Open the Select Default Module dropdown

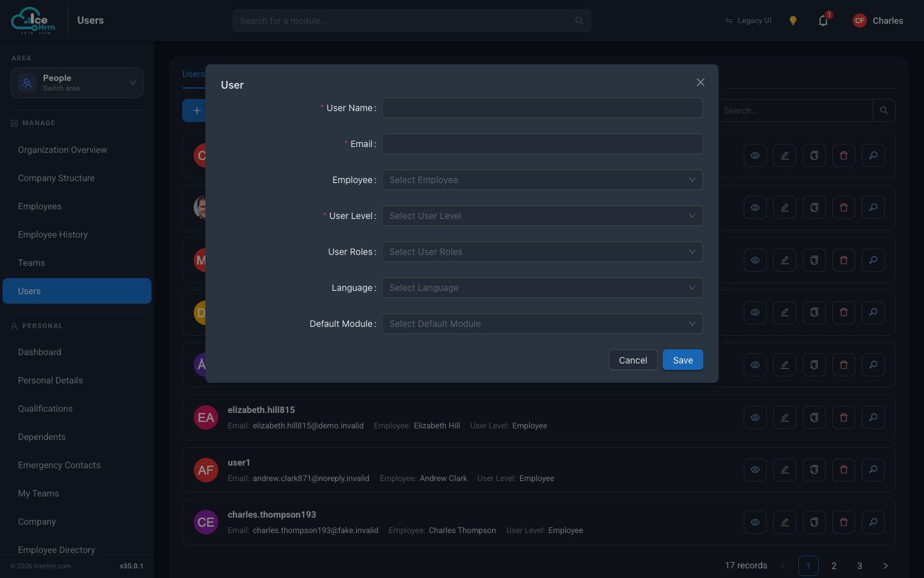542,324
